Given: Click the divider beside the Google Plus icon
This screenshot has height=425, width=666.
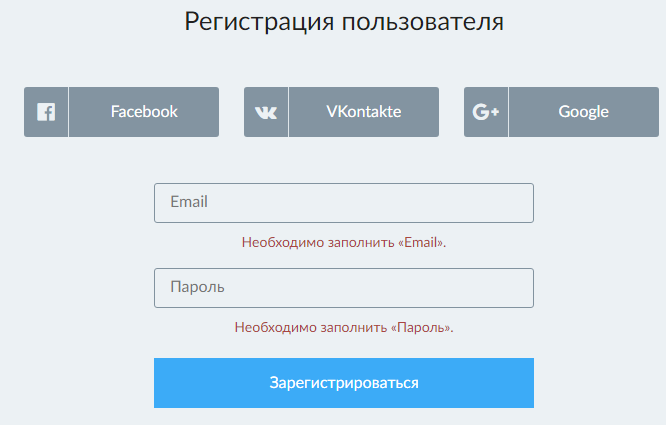Looking at the screenshot, I should (x=508, y=112).
